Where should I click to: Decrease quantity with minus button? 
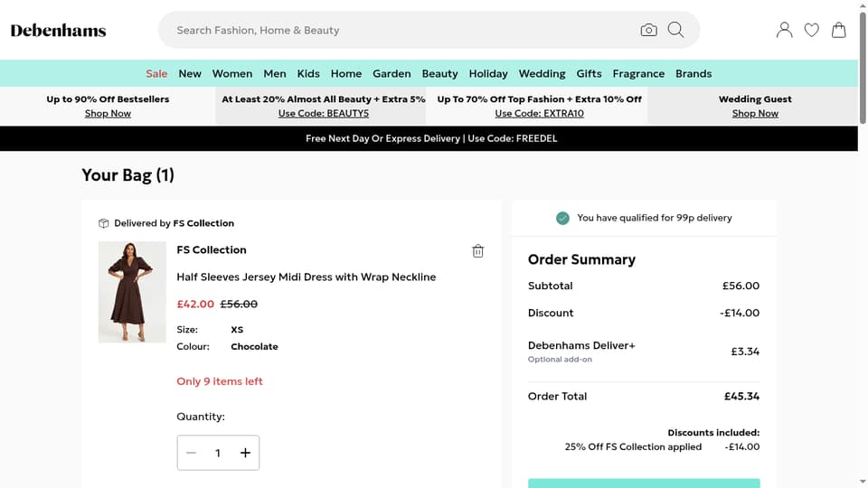[192, 453]
